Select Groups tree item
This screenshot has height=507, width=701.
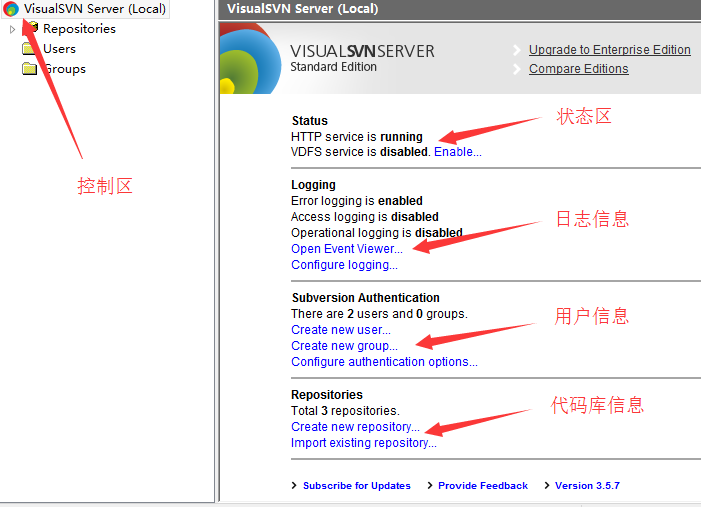(65, 69)
